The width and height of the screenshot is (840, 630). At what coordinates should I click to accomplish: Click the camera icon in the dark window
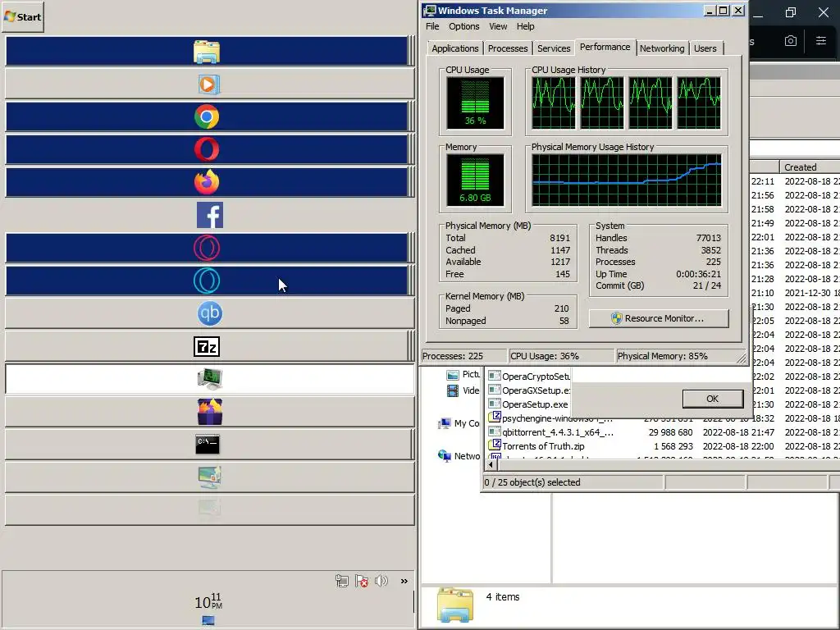[791, 41]
